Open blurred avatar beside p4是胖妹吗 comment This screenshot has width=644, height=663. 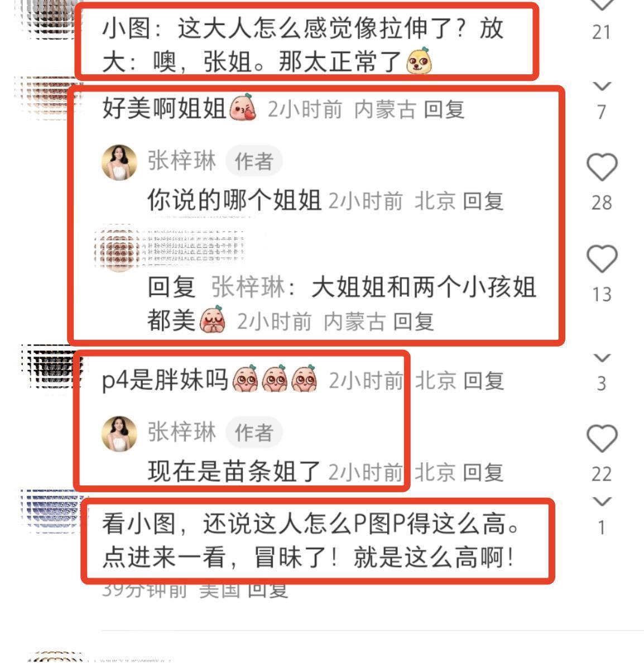(x=51, y=366)
